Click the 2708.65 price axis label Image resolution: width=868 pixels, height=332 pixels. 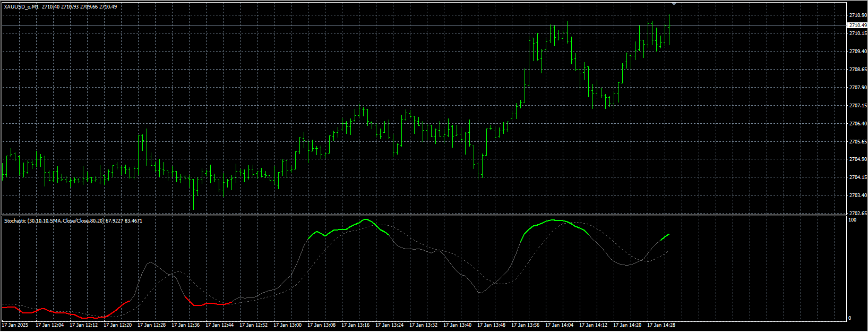857,70
